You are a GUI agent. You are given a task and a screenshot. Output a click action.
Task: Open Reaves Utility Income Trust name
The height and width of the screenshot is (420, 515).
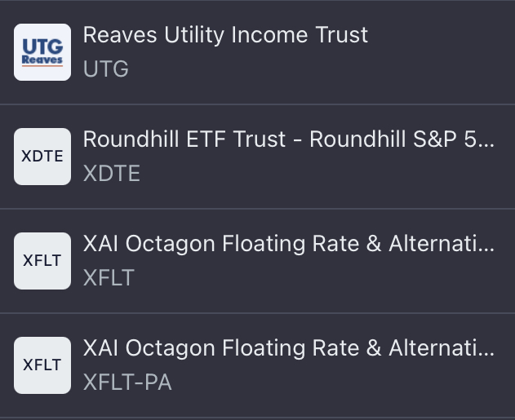tap(225, 35)
